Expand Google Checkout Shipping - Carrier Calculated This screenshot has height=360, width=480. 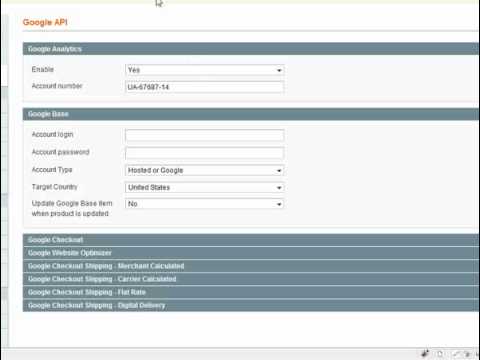pos(251,279)
